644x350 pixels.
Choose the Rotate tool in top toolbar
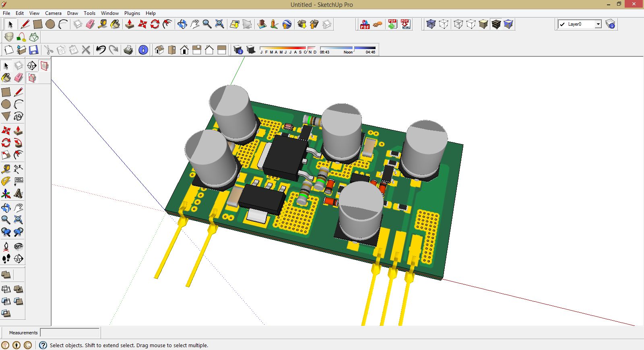point(155,24)
